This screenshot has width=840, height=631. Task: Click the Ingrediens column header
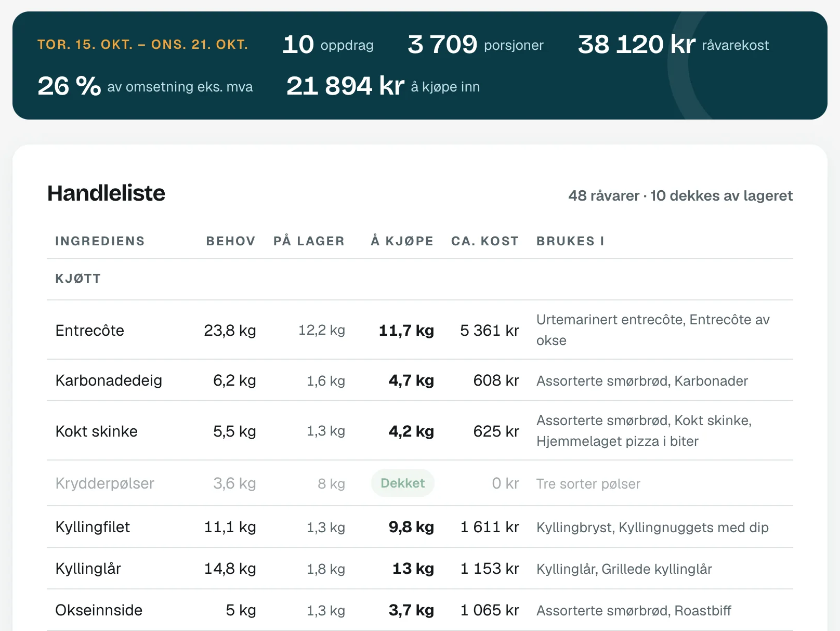(x=100, y=241)
